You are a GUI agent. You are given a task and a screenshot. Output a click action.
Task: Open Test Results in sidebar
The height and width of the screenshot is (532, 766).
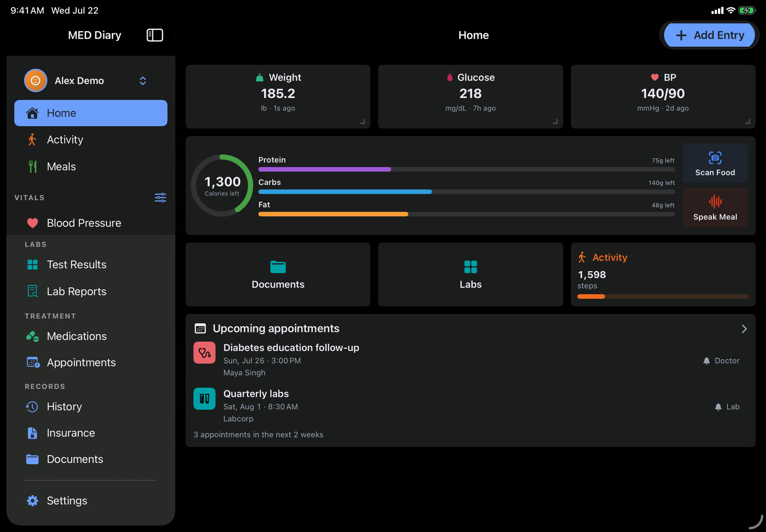[91, 264]
